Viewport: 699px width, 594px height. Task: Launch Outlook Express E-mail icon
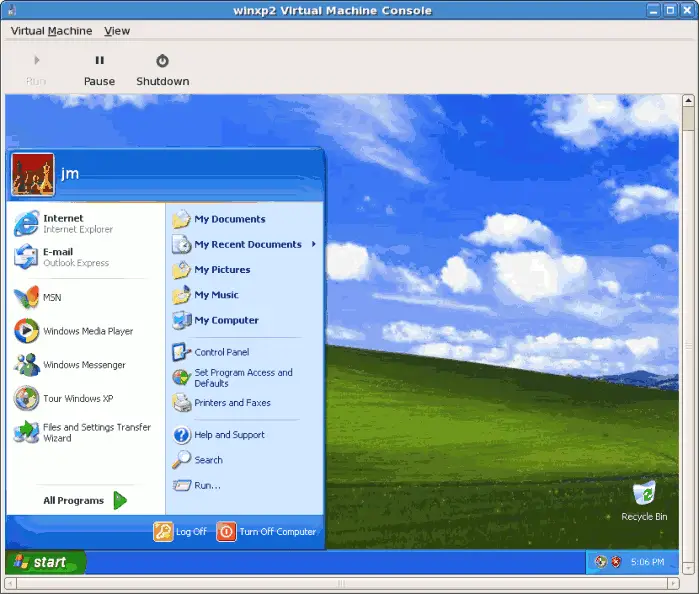point(58,257)
